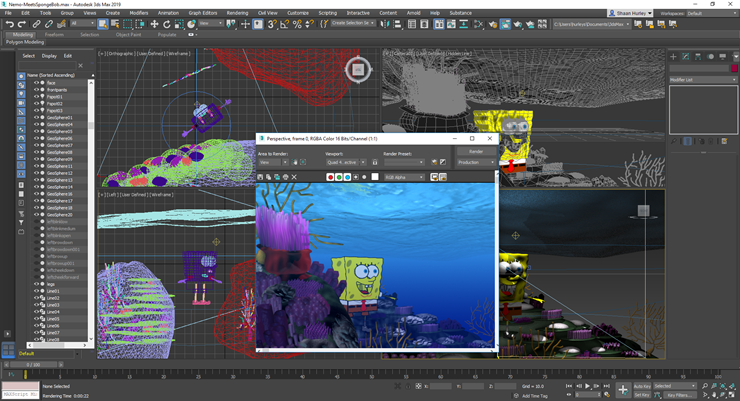Open the Key Filters button
The height and width of the screenshot is (401, 740).
pos(680,395)
